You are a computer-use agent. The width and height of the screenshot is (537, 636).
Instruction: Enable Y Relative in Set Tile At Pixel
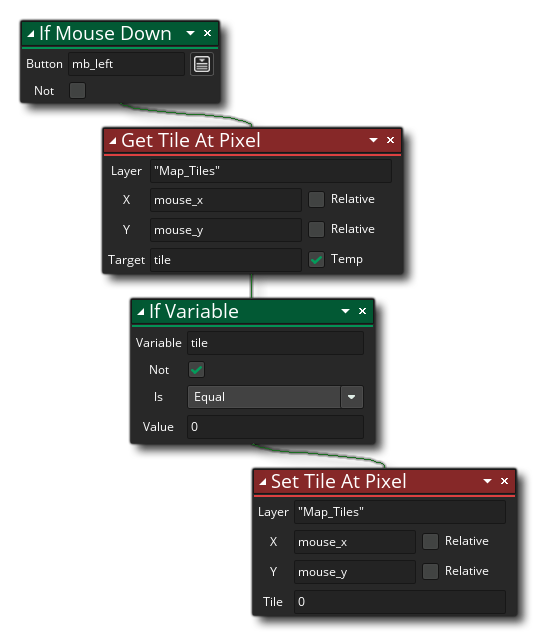click(x=430, y=572)
